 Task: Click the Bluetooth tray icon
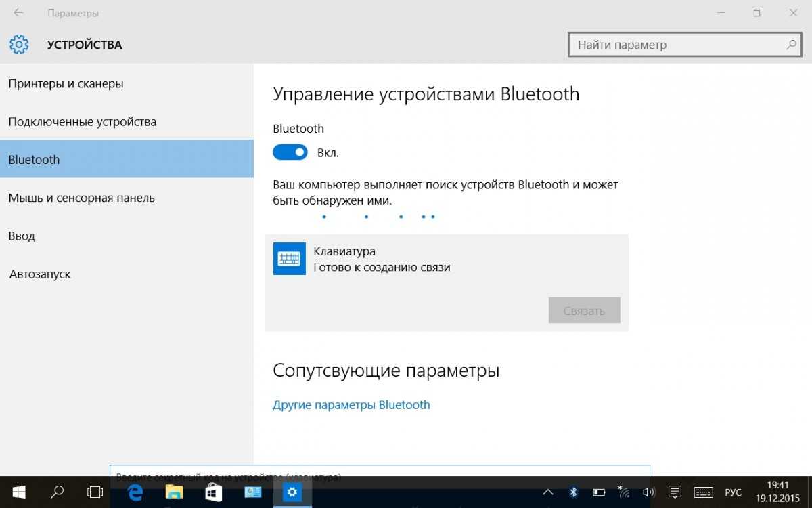[573, 492]
